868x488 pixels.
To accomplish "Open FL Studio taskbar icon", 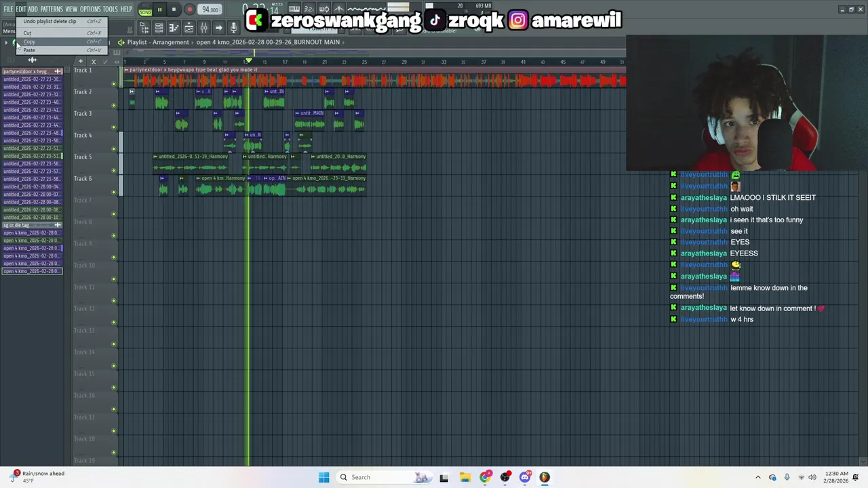I will point(545,477).
